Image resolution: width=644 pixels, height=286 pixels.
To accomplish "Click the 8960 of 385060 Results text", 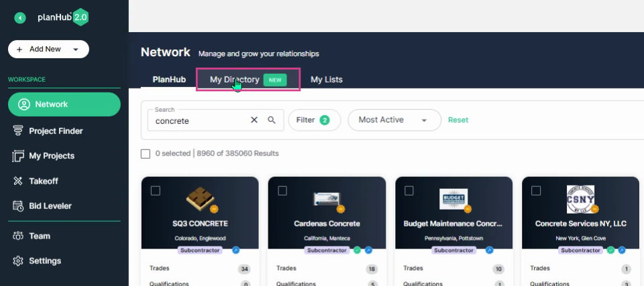I will point(237,153).
